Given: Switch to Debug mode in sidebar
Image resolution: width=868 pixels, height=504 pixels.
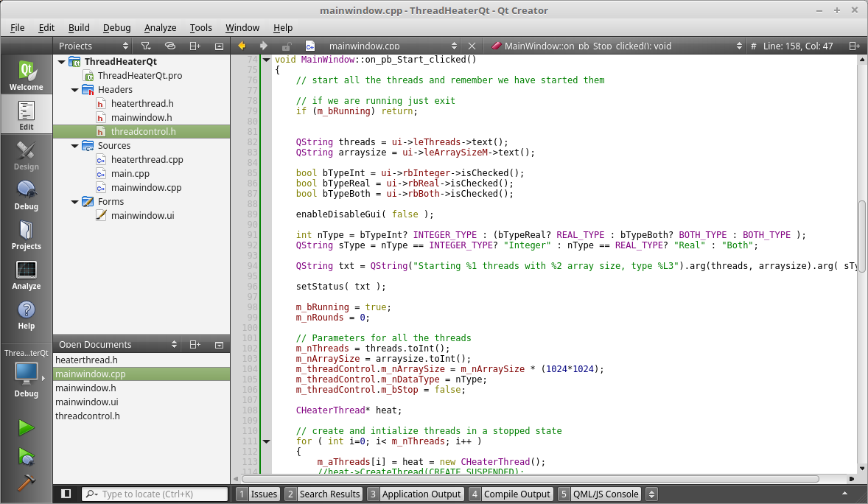Looking at the screenshot, I should click(x=26, y=195).
